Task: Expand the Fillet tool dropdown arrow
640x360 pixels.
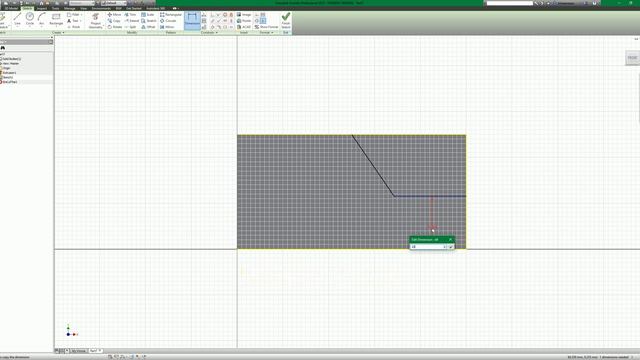Action: point(82,15)
